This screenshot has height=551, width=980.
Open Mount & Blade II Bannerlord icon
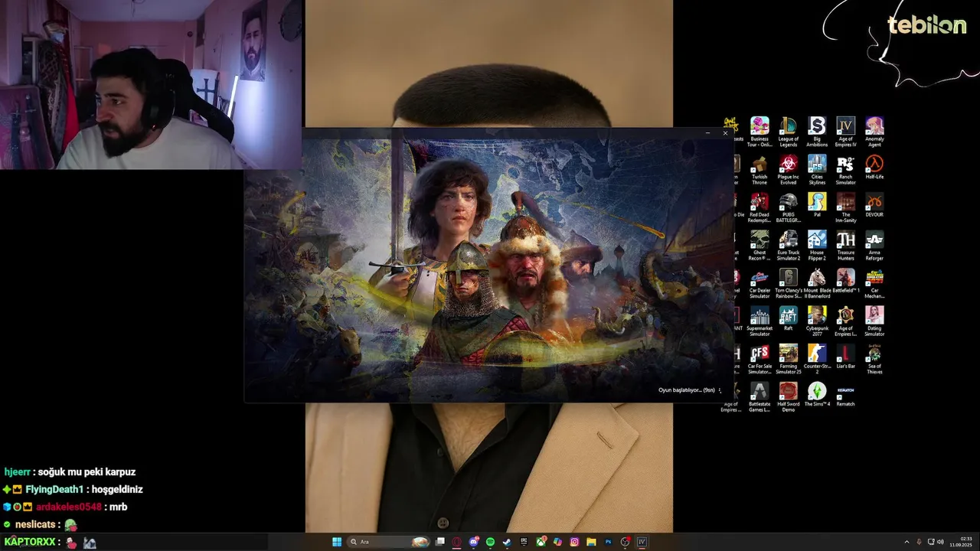click(x=817, y=283)
